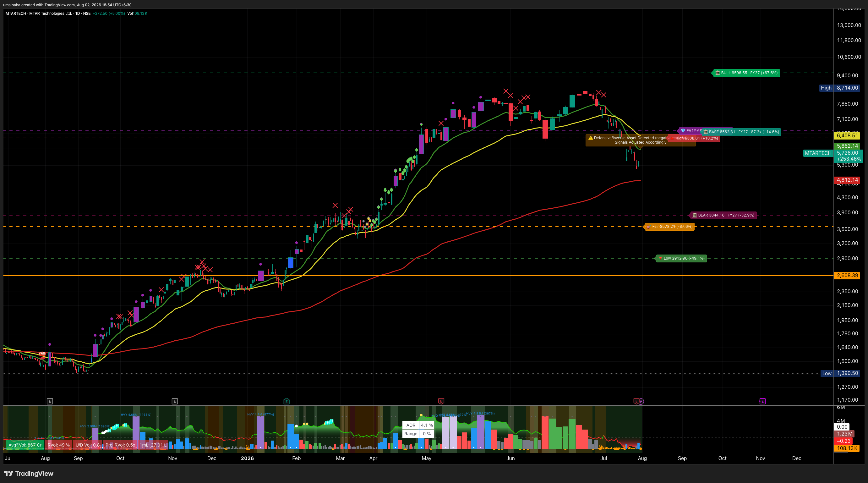Click the U/D Vol: 0.8 badge
The image size is (868, 483).
[x=87, y=445]
